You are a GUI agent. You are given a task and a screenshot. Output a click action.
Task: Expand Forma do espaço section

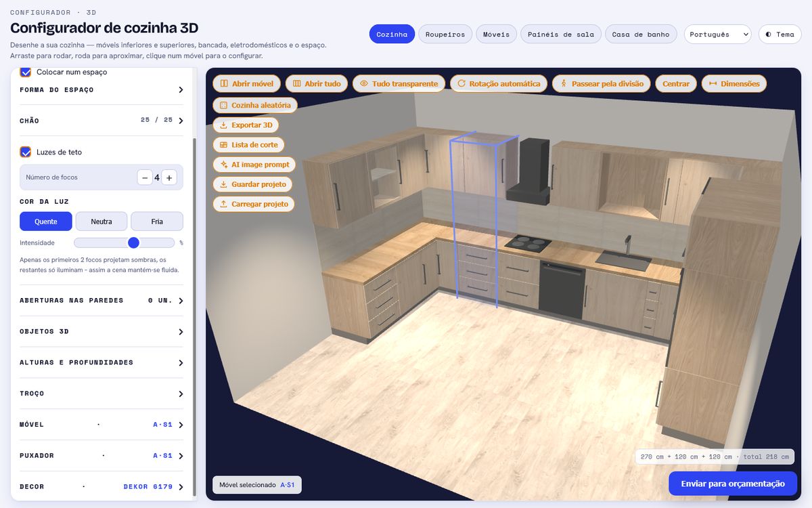tap(101, 89)
